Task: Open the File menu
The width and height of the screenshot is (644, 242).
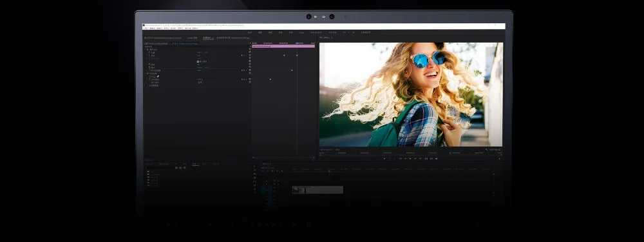Action: click(x=146, y=28)
